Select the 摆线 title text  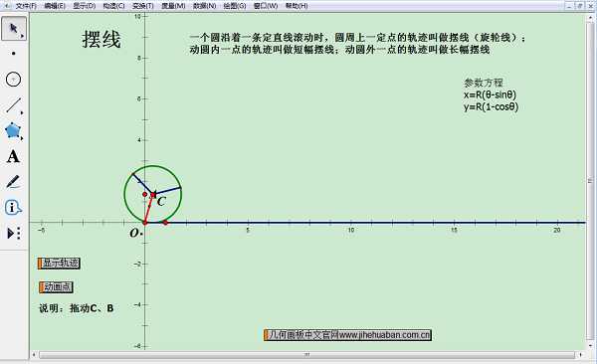pyautogui.click(x=101, y=39)
